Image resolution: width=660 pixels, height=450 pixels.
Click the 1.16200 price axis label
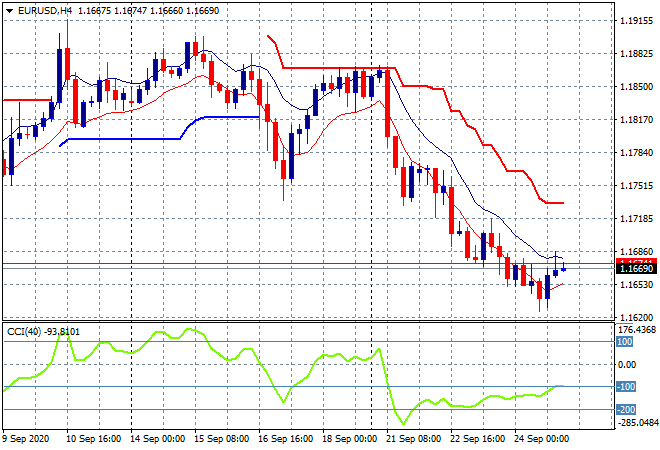[x=636, y=318]
